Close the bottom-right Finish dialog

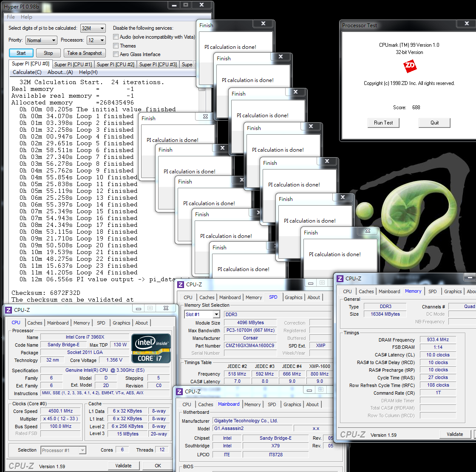[368, 231]
